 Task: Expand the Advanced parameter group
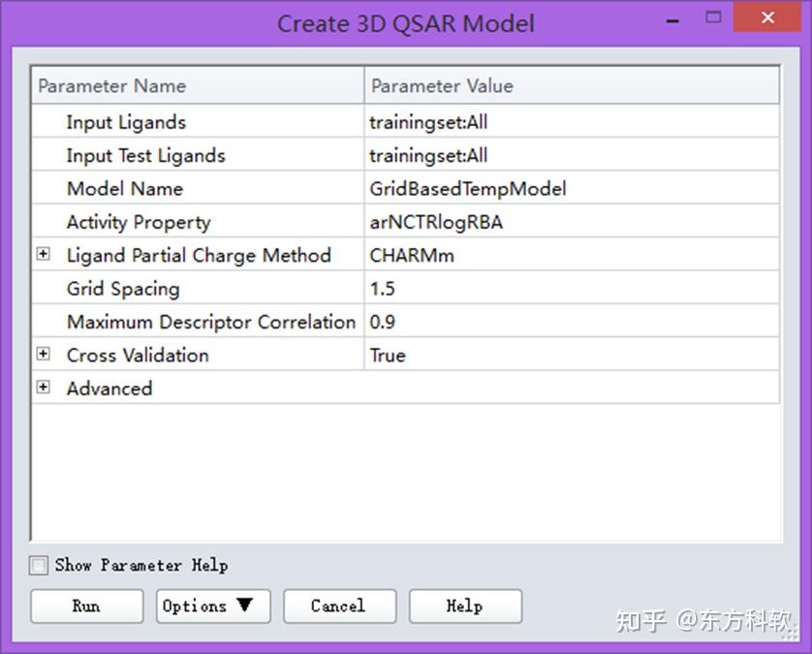click(x=44, y=388)
